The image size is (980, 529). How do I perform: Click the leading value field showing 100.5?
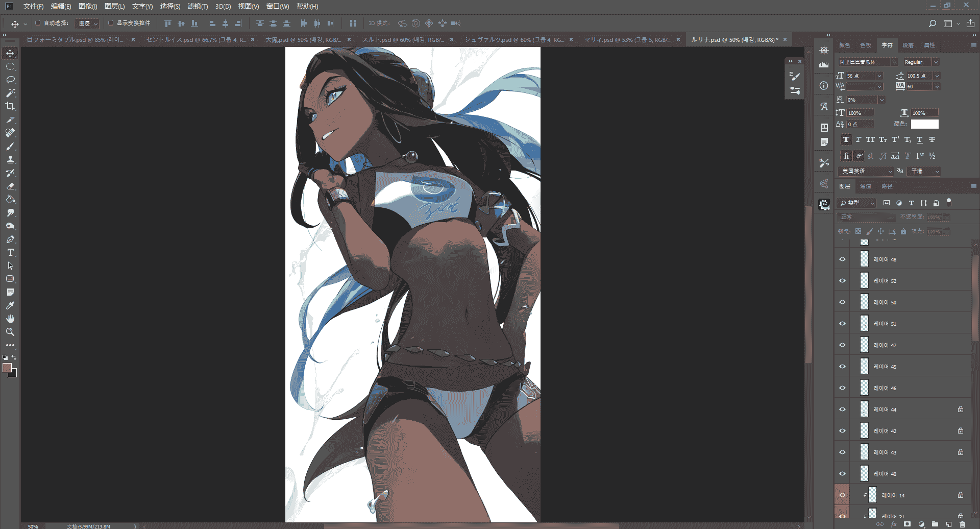tap(919, 76)
